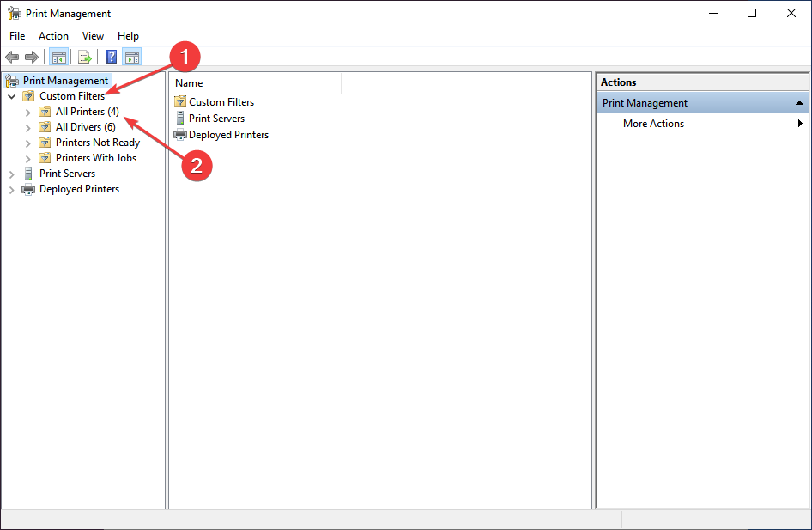The width and height of the screenshot is (812, 530).
Task: Open the View menu
Action: (x=93, y=36)
